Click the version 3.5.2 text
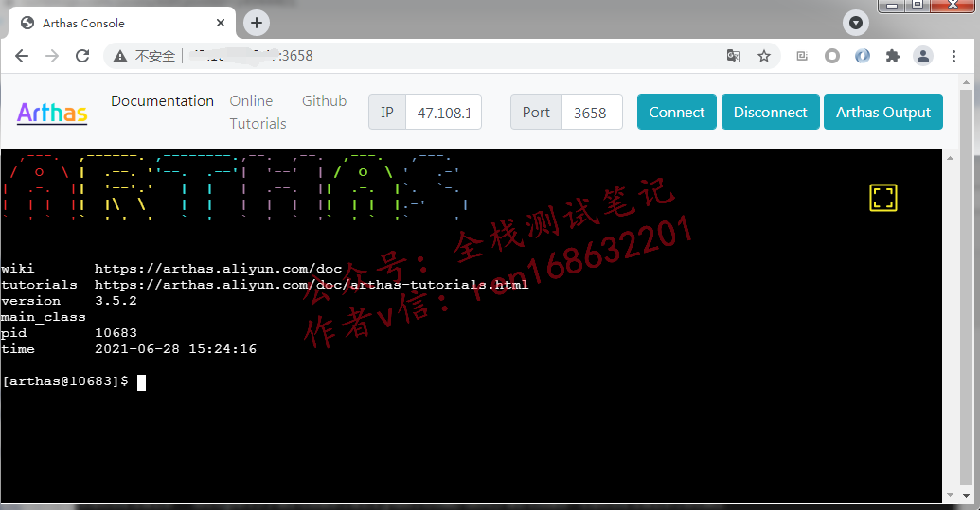The height and width of the screenshot is (510, 980). click(x=116, y=301)
